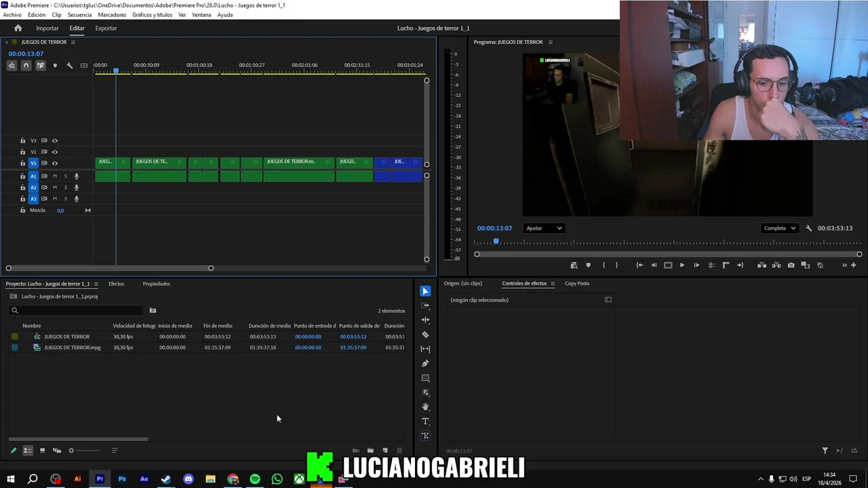Switch to the Copy Pasta tab
The height and width of the screenshot is (488, 868).
(x=577, y=283)
